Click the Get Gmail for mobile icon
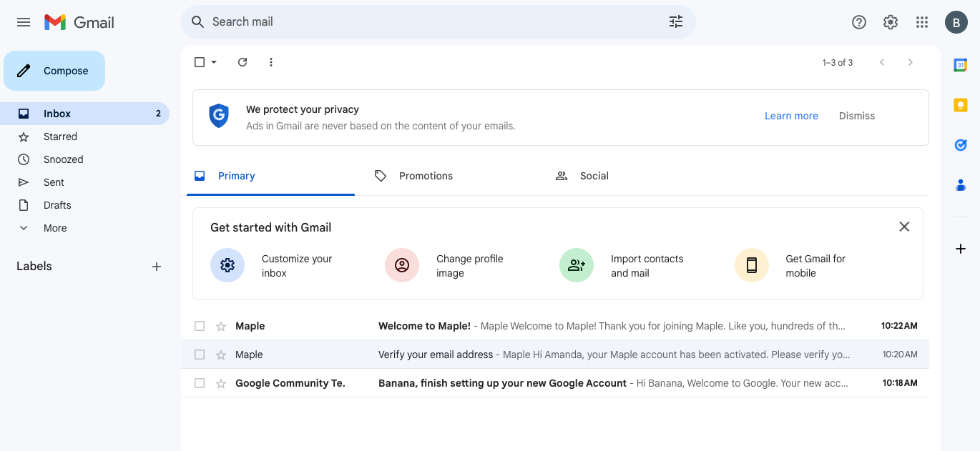The height and width of the screenshot is (451, 980). (752, 265)
